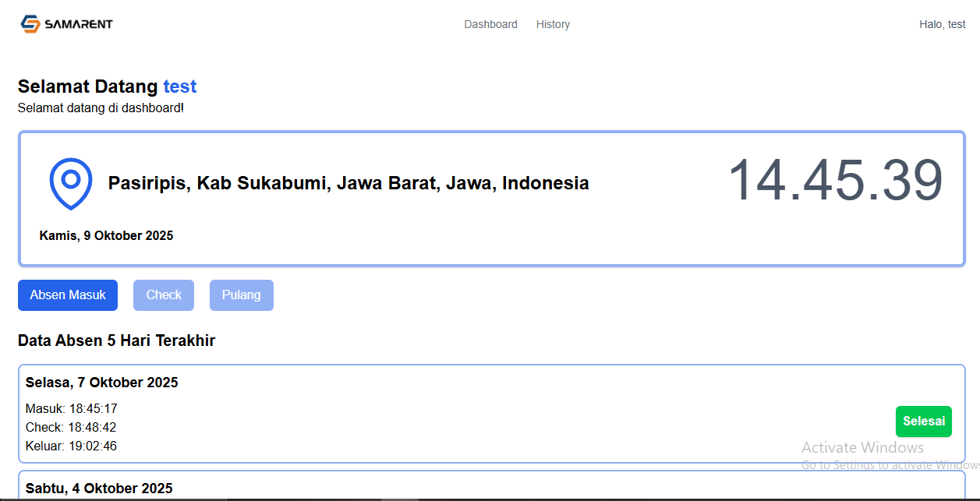This screenshot has height=501, width=980.
Task: Click the SAMARENT logo icon
Action: point(30,23)
